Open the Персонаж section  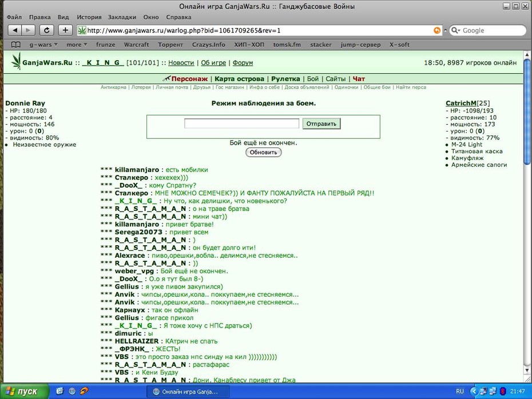tap(189, 79)
